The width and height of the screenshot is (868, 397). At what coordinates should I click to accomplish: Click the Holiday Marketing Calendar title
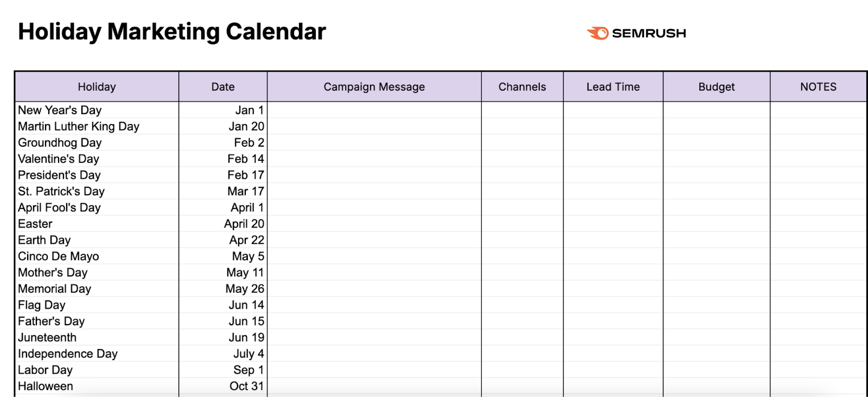[x=172, y=31]
